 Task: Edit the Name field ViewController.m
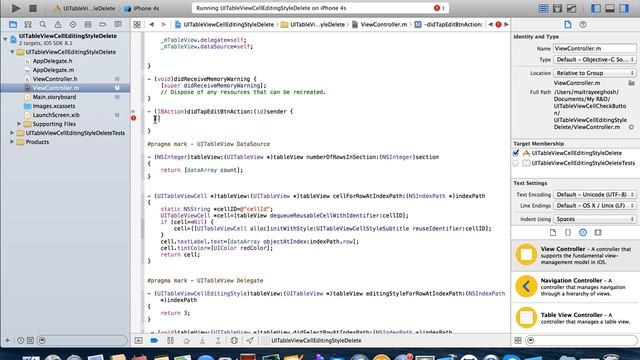594,48
